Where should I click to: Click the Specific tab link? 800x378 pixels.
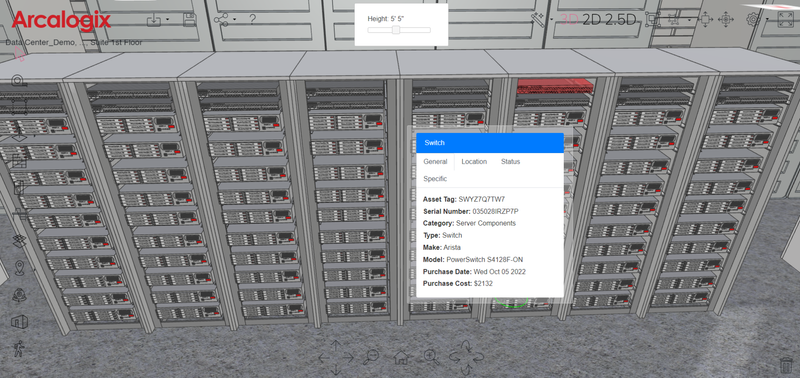[x=435, y=179]
